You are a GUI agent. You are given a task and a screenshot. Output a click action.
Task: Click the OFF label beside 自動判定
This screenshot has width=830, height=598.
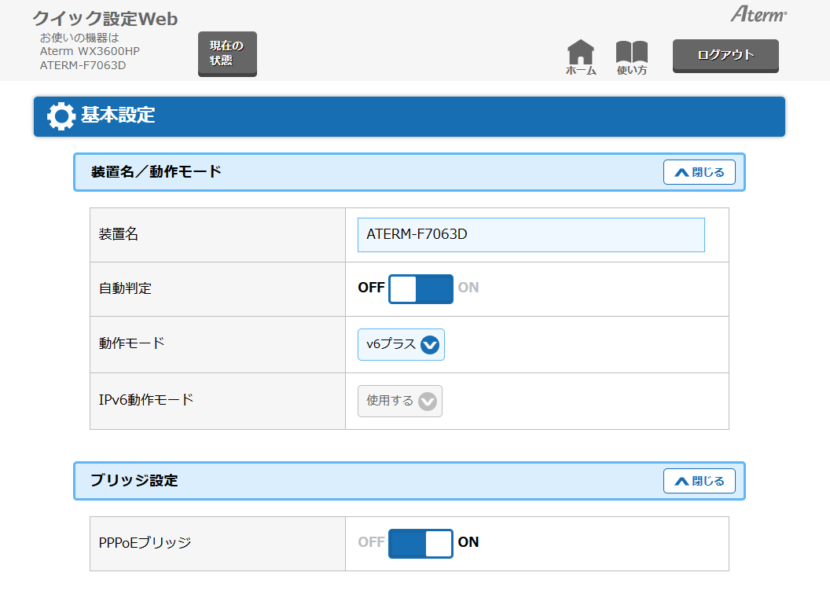pos(371,288)
